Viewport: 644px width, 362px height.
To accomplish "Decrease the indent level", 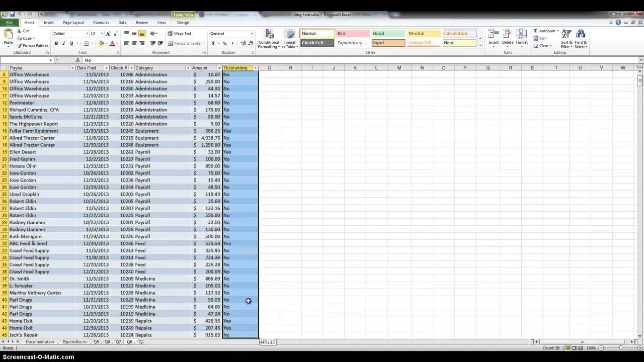I will tap(152, 43).
